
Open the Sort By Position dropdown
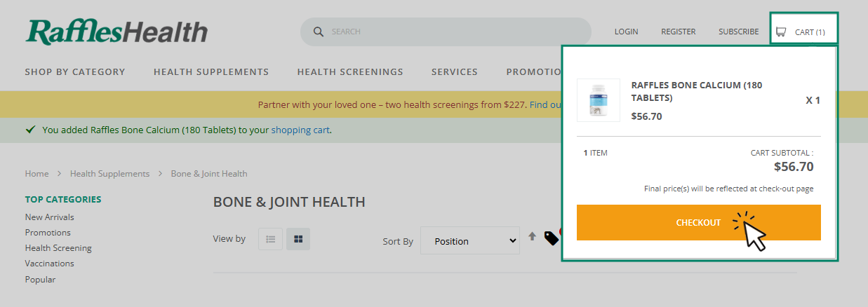click(469, 240)
